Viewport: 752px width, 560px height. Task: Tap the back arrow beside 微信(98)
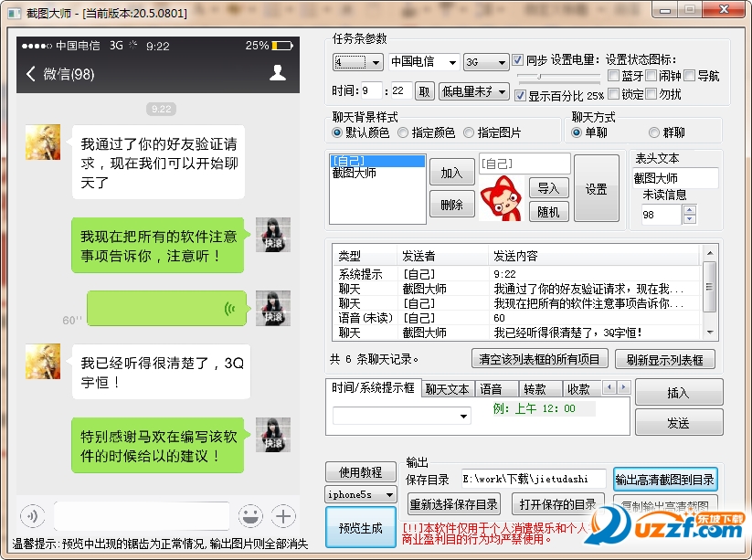click(31, 74)
